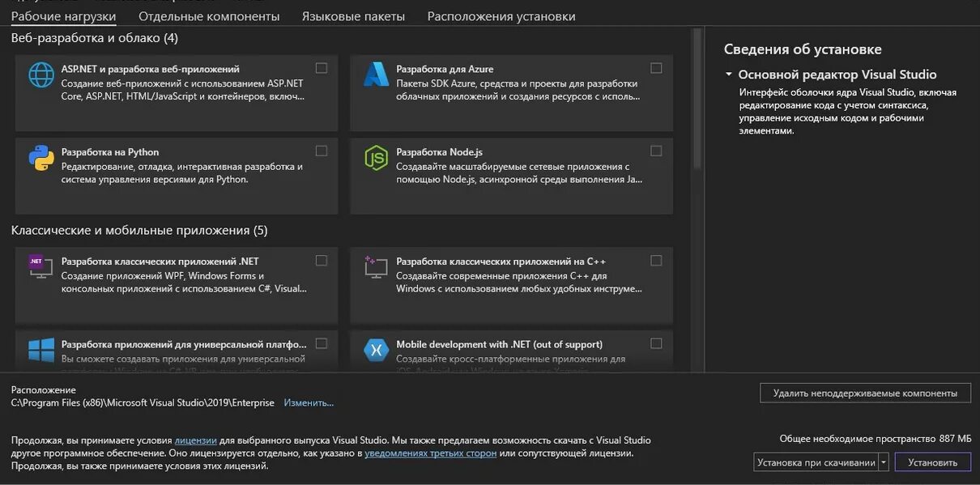This screenshot has width=980, height=485.
Task: Check the Разработка на Python workload box
Action: click(x=322, y=151)
